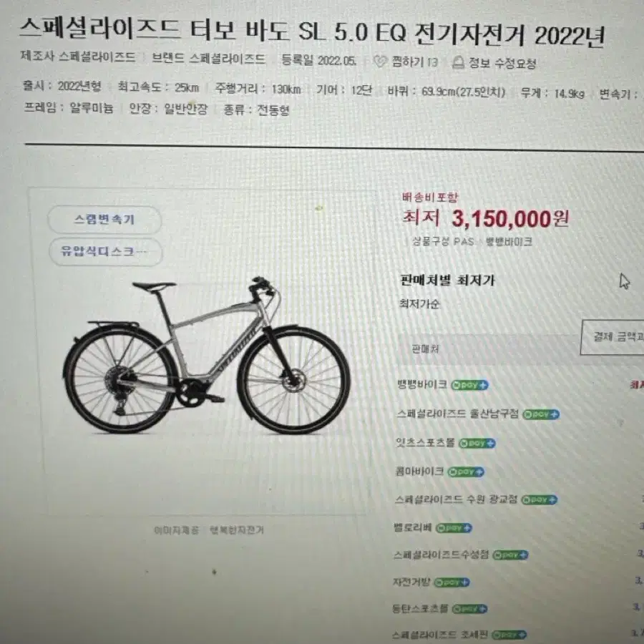644x644 pixels.
Task: Click the 제조사 스페셜라이즈드 manufacturer link
Action: coord(78,57)
